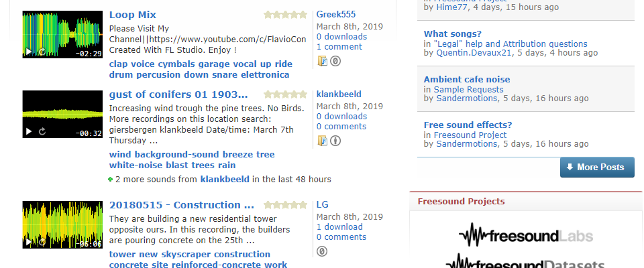Open the Ambient cafe noise thread
The width and height of the screenshot is (644, 268).
pyautogui.click(x=467, y=79)
